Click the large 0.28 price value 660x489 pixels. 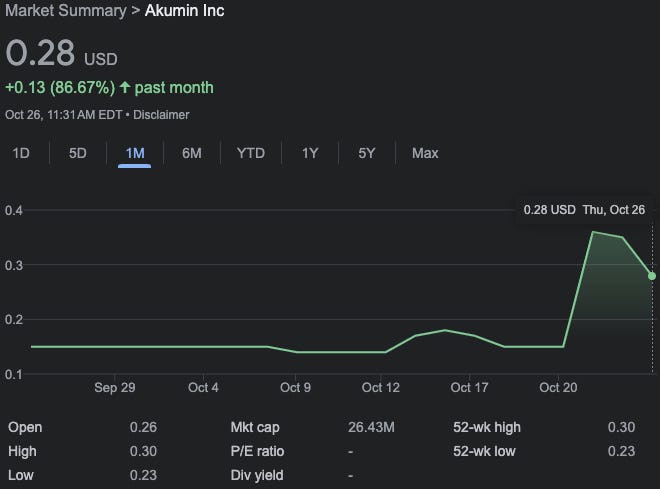[x=40, y=53]
